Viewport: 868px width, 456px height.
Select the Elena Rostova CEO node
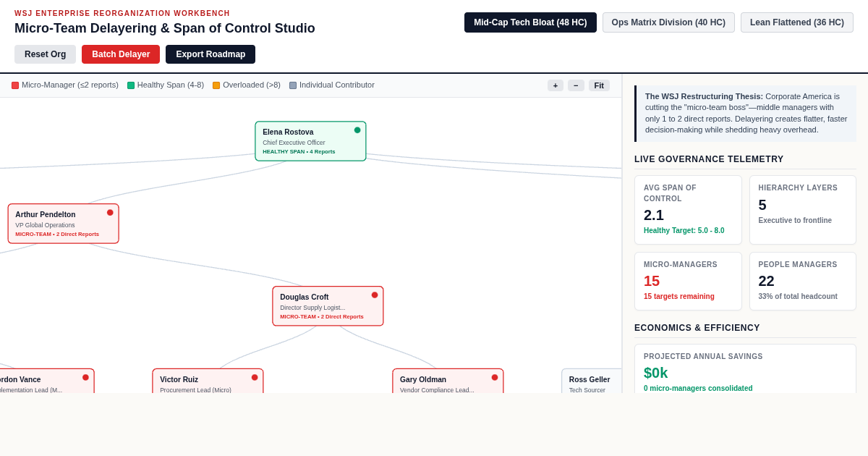tap(310, 141)
